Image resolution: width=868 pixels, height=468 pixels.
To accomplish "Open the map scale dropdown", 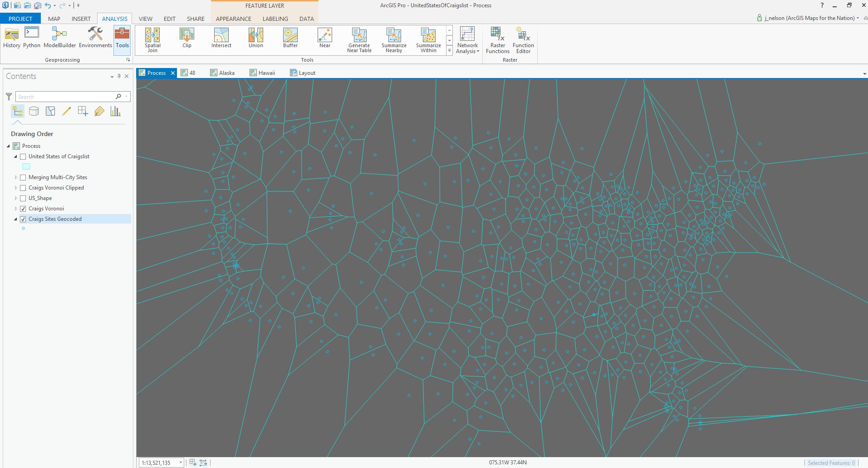I will 181,463.
